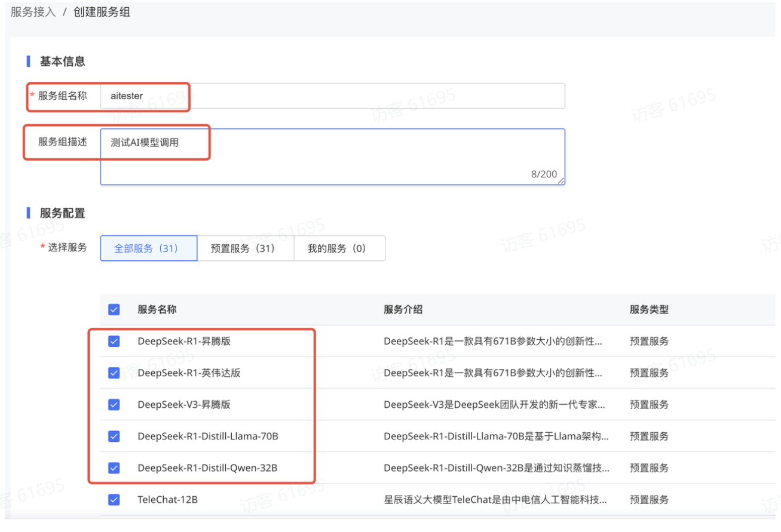781x532 pixels.
Task: Switch to the 我的服务（0）tab
Action: (339, 248)
